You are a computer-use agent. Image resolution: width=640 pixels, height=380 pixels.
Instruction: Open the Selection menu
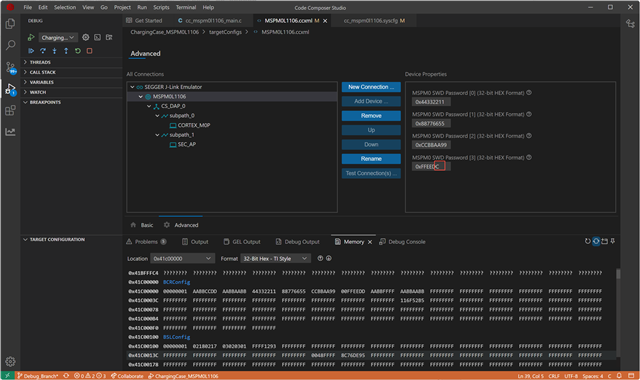[65, 7]
